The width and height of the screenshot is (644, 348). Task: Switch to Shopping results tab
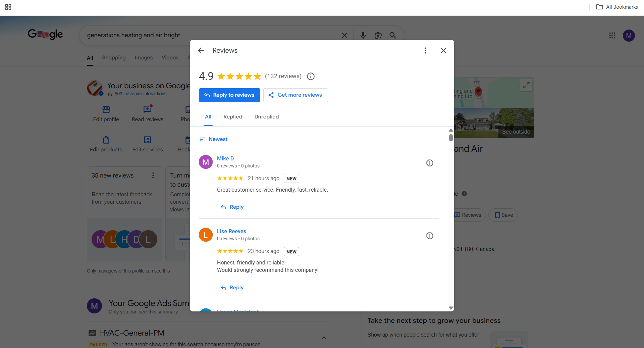pyautogui.click(x=114, y=58)
